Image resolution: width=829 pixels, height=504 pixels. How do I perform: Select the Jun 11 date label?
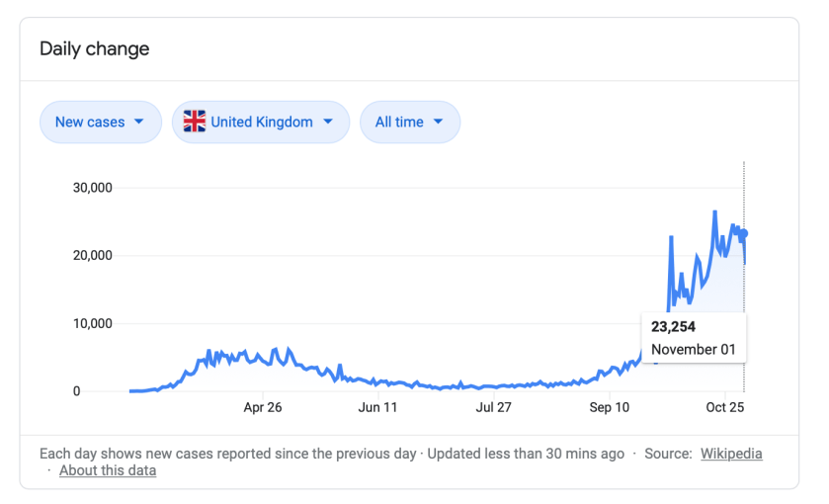377,407
